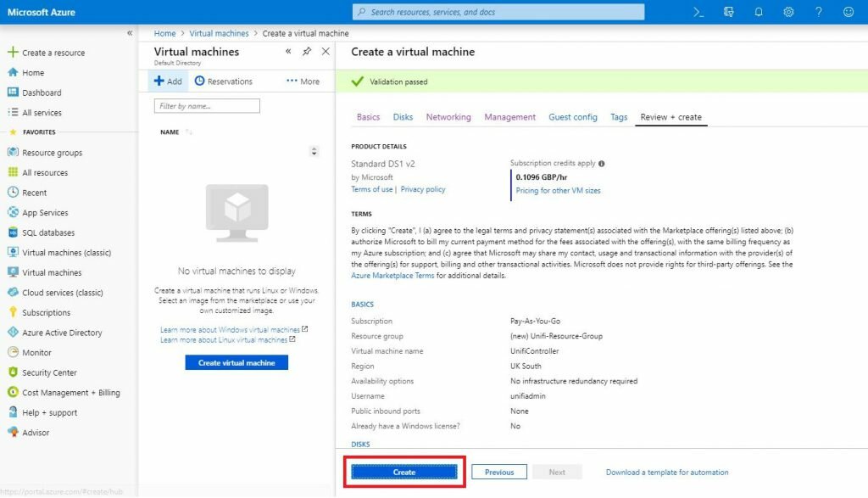The image size is (868, 498).
Task: Click the Azure Active Directory icon
Action: [13, 332]
